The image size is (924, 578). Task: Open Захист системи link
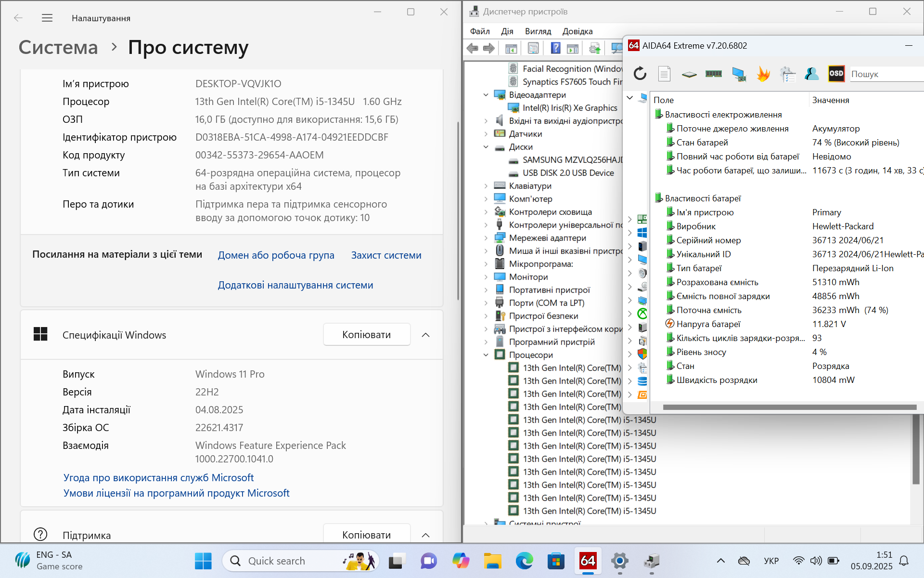386,255
